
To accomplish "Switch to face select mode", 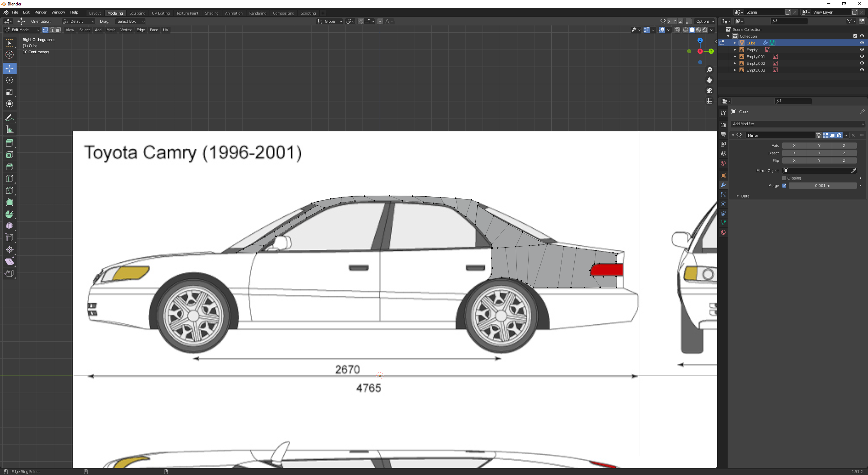I will 58,30.
